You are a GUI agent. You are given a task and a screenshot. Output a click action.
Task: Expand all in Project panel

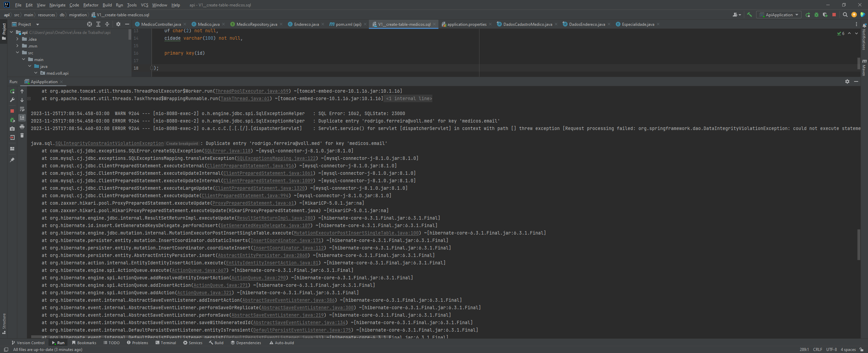(98, 24)
